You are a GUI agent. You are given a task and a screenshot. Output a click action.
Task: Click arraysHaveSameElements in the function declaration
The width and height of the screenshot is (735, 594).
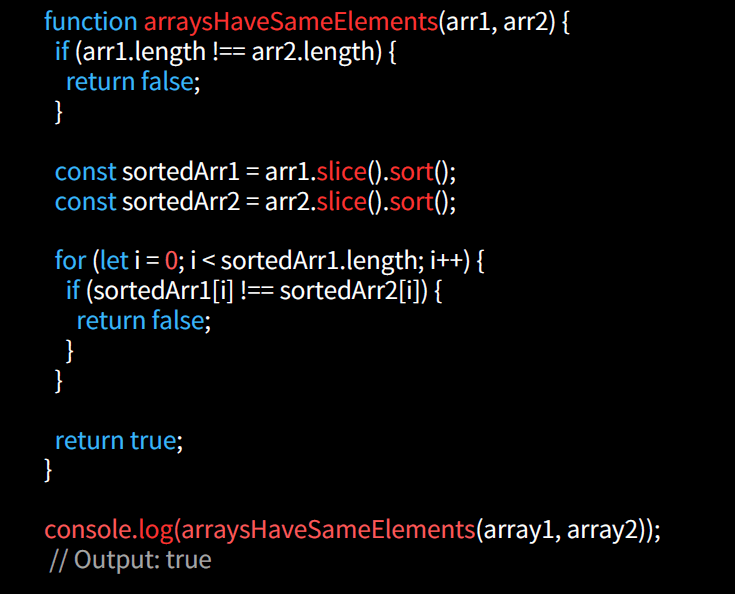pyautogui.click(x=291, y=21)
